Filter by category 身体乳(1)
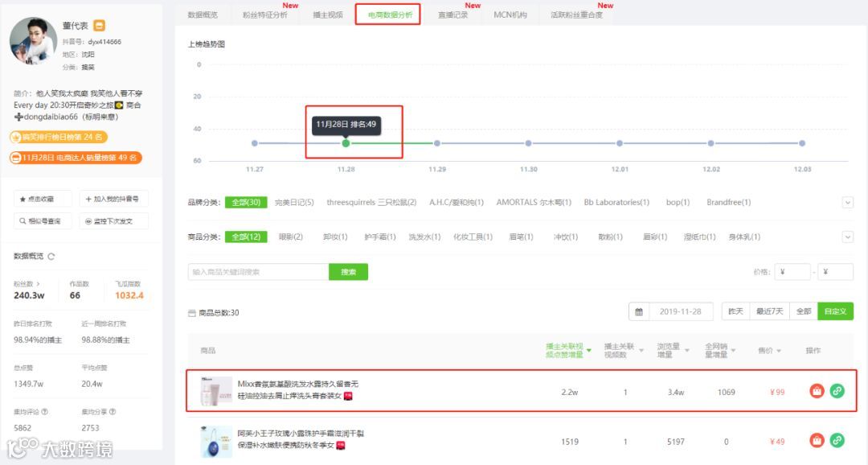868x465 pixels. point(744,237)
